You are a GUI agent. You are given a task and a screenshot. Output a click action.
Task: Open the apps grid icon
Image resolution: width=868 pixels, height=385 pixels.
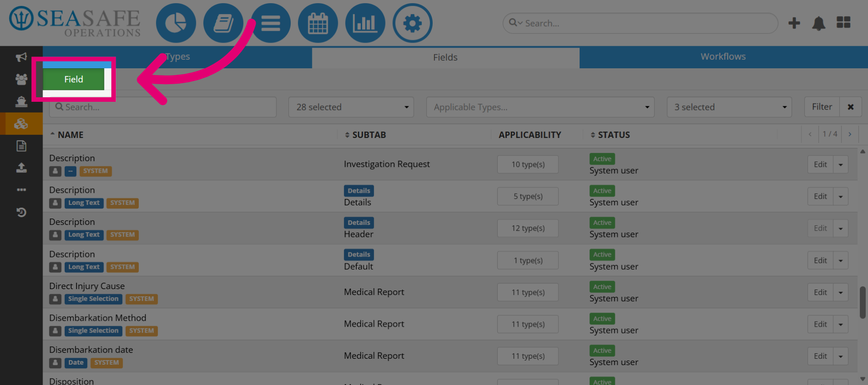click(x=844, y=22)
